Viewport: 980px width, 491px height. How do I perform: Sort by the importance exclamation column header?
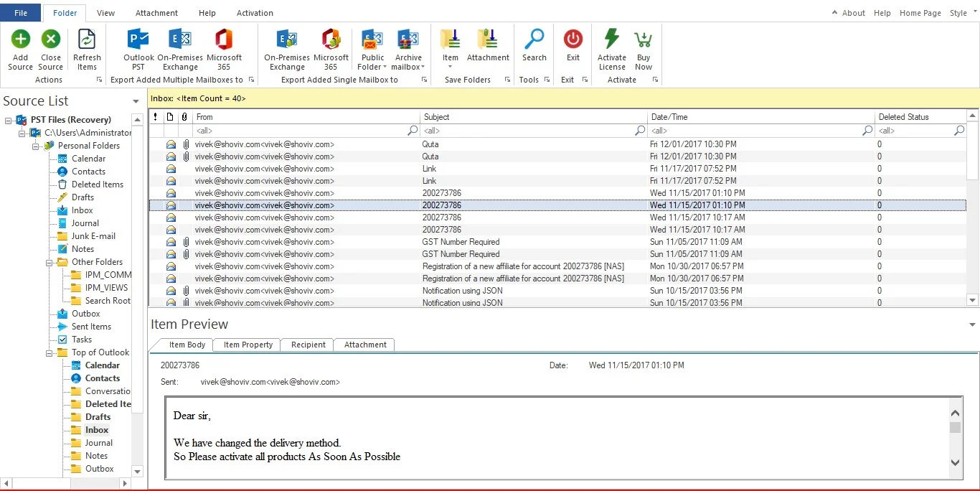coord(156,117)
